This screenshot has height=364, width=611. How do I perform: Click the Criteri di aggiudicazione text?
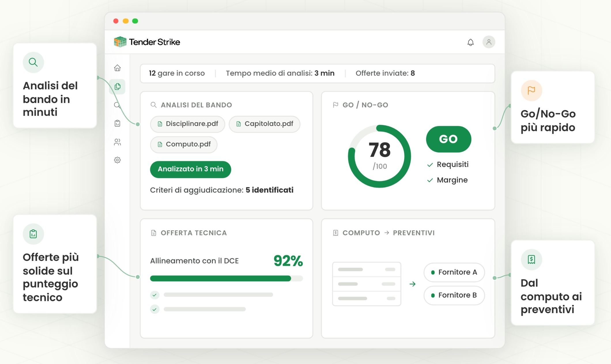tap(222, 190)
